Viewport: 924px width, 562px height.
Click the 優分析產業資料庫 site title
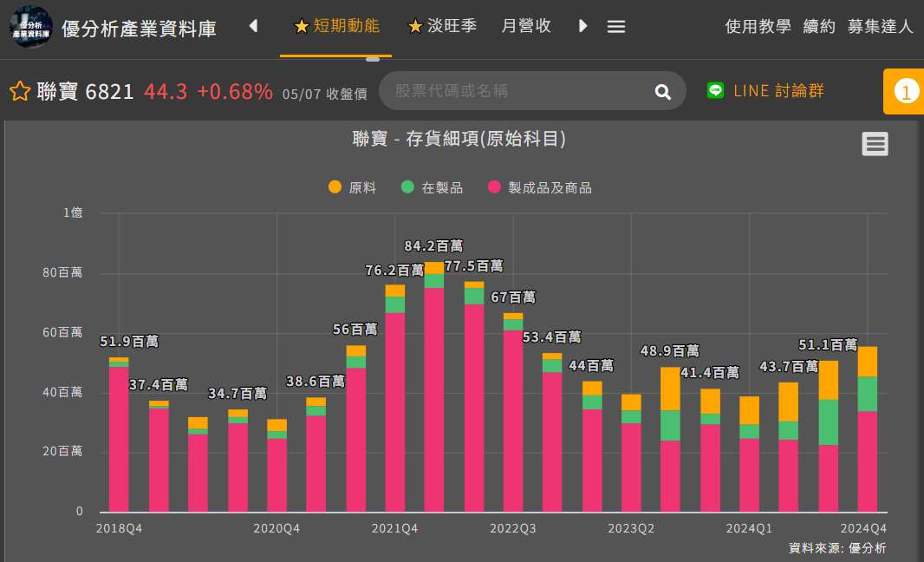(x=139, y=29)
